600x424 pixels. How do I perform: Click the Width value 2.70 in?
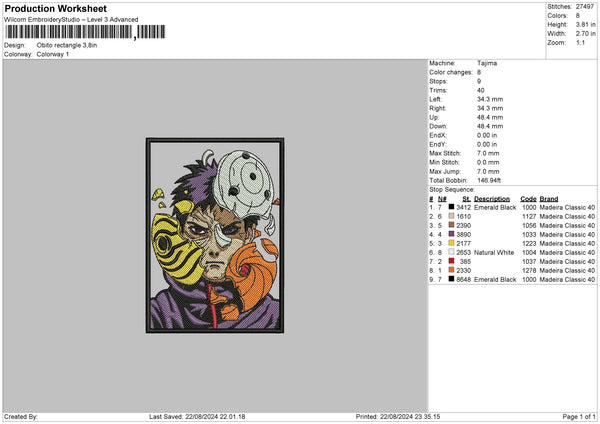(585, 34)
